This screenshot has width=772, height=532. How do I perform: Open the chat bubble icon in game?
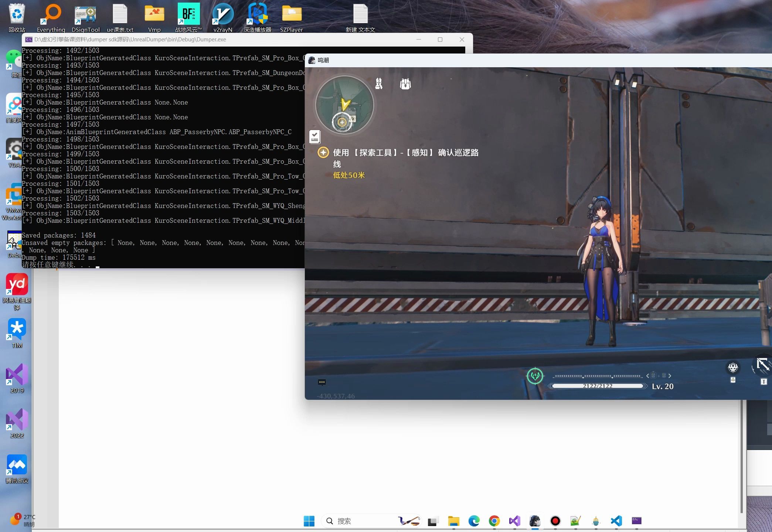pos(322,382)
